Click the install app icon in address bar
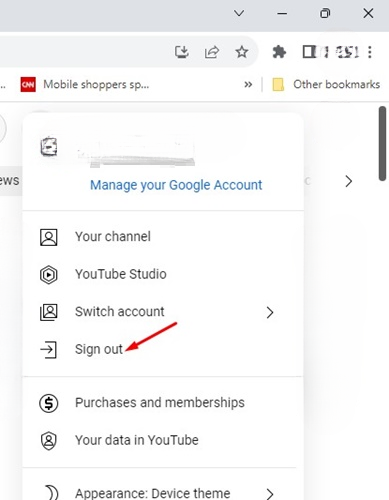The width and height of the screenshot is (389, 500). point(182,52)
